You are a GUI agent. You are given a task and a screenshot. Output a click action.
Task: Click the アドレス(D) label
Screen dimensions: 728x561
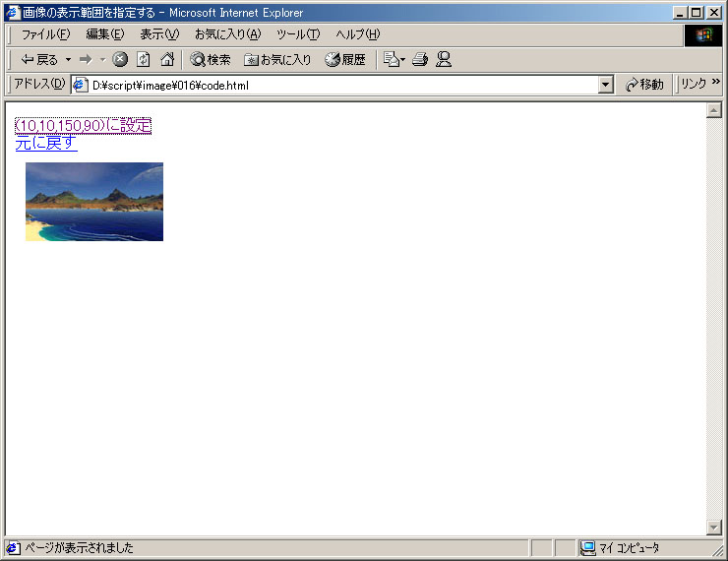pyautogui.click(x=39, y=84)
